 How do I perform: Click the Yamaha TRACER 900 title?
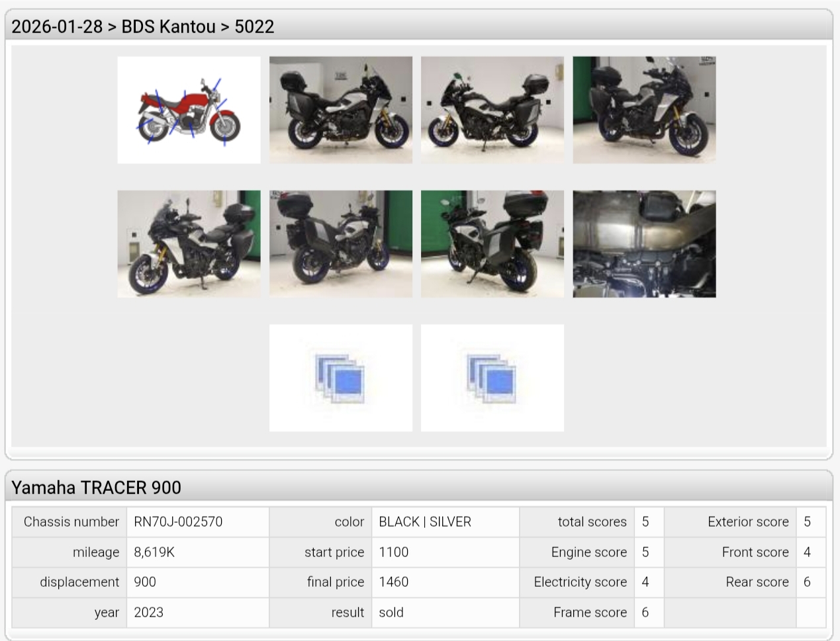97,488
